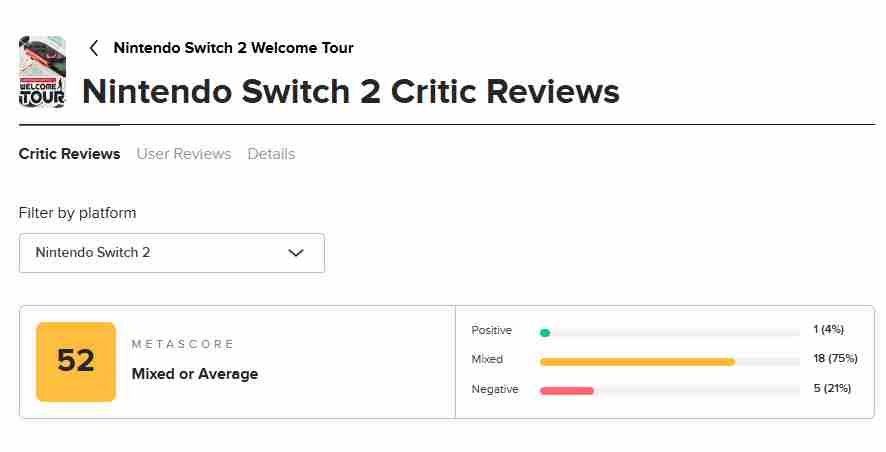Click the back chevron arrow icon
Image resolution: width=886 pixels, height=452 pixels.
[x=94, y=48]
